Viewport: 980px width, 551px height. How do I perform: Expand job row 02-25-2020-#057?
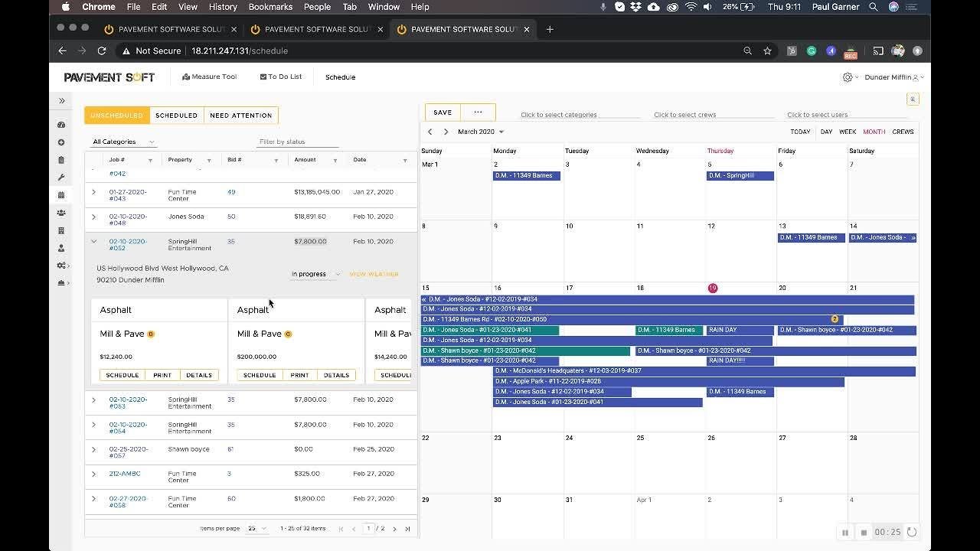tap(93, 449)
